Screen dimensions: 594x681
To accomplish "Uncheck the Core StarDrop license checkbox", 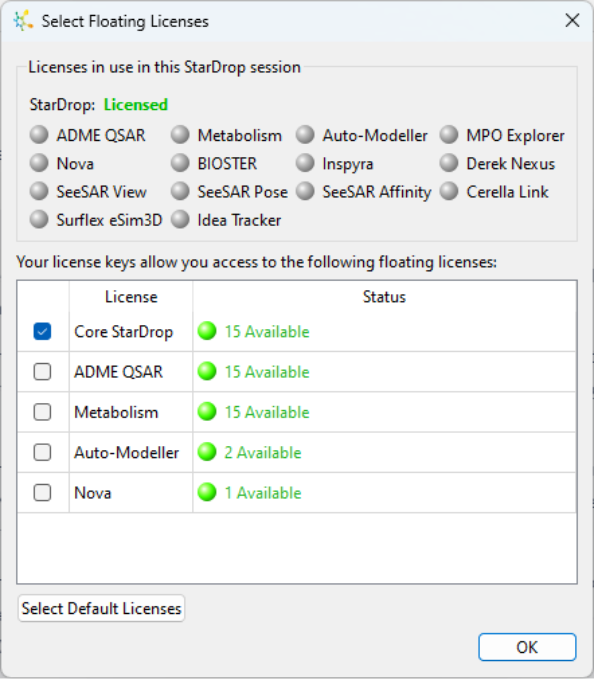I will (42, 331).
